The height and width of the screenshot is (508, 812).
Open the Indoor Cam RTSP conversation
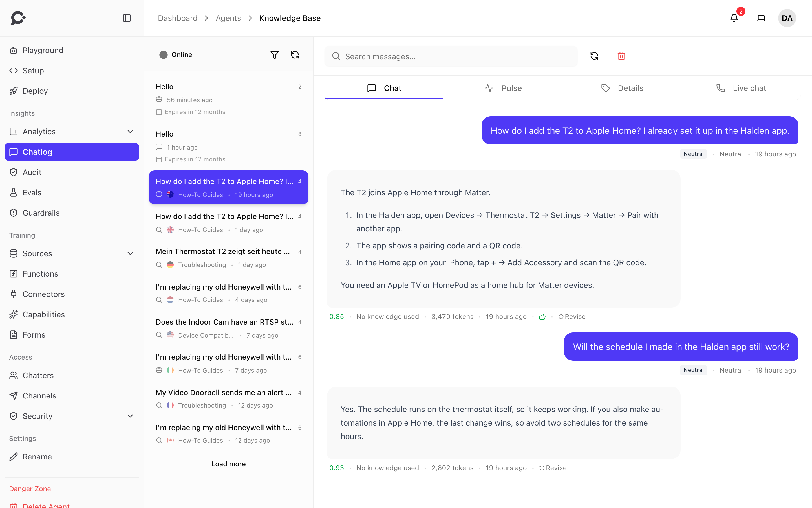228,328
